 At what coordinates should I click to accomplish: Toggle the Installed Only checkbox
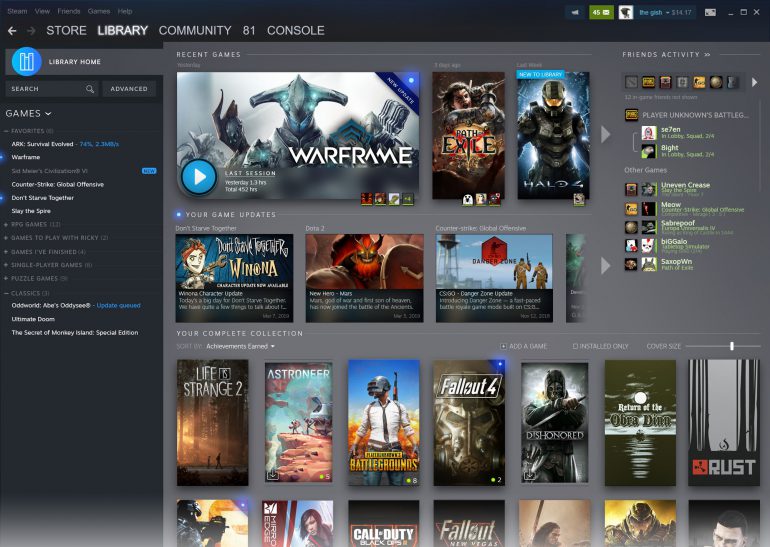[x=575, y=347]
